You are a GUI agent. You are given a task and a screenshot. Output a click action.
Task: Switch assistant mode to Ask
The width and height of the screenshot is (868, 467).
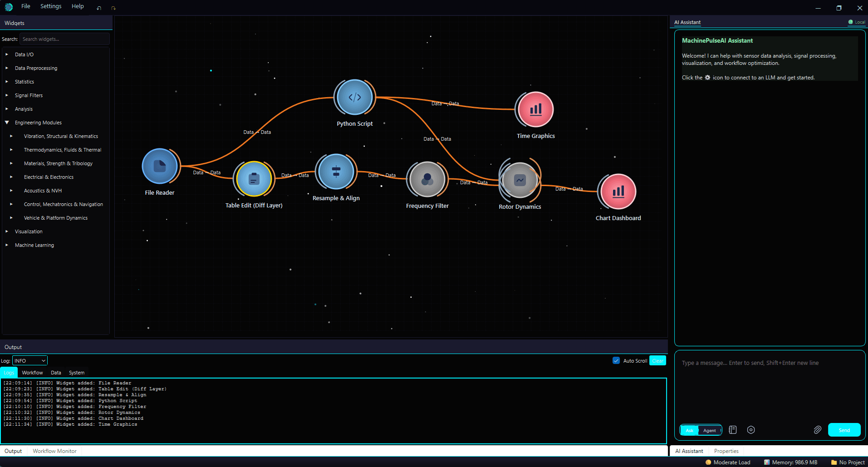pyautogui.click(x=690, y=430)
